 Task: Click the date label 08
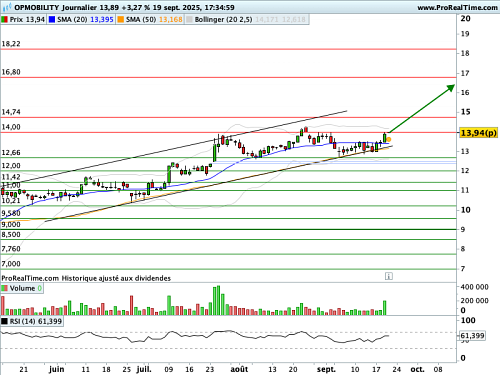tap(438, 369)
